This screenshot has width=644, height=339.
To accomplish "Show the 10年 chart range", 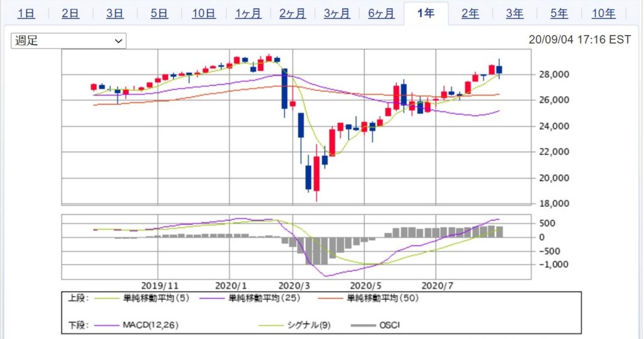I will click(603, 14).
